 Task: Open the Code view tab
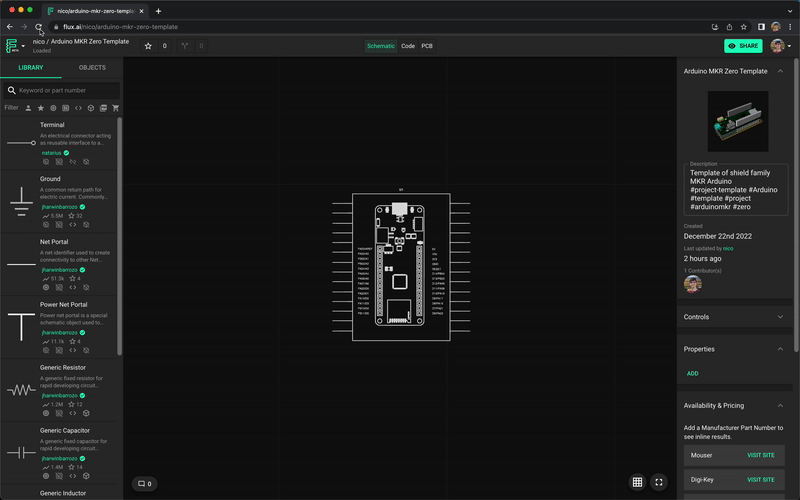pyautogui.click(x=408, y=46)
